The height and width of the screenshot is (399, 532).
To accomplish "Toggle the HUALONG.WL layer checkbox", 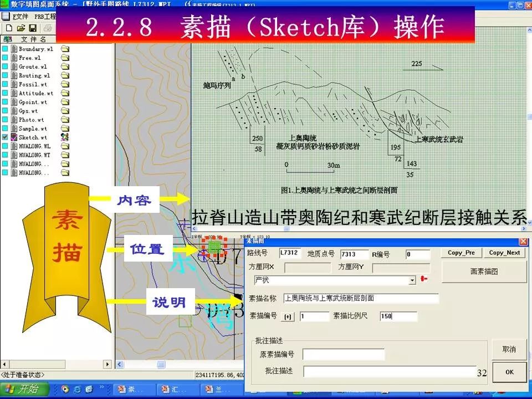I will (x=5, y=146).
